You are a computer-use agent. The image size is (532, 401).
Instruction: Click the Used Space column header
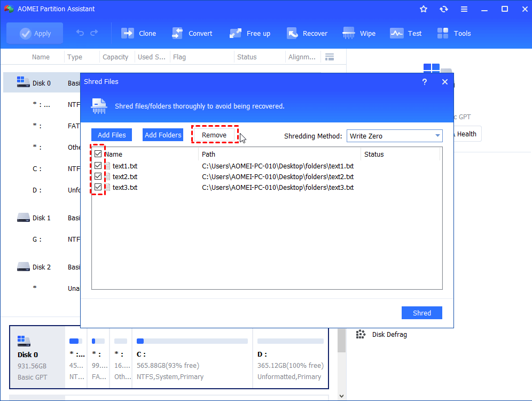pyautogui.click(x=151, y=57)
